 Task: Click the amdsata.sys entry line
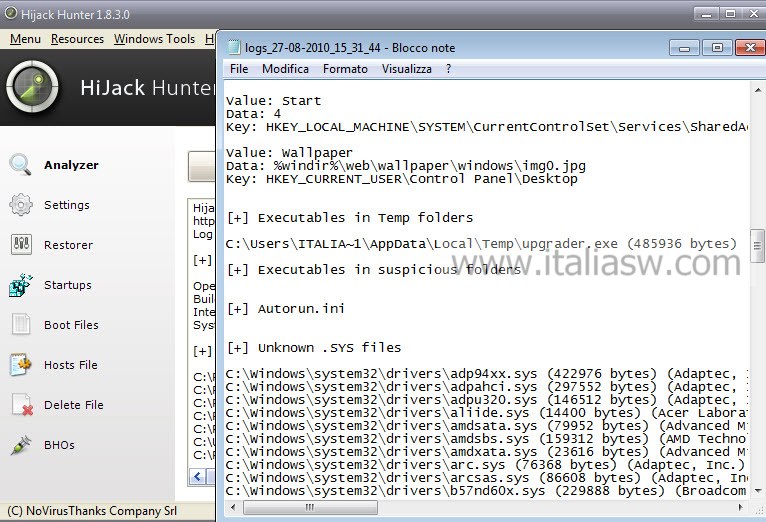click(x=487, y=426)
